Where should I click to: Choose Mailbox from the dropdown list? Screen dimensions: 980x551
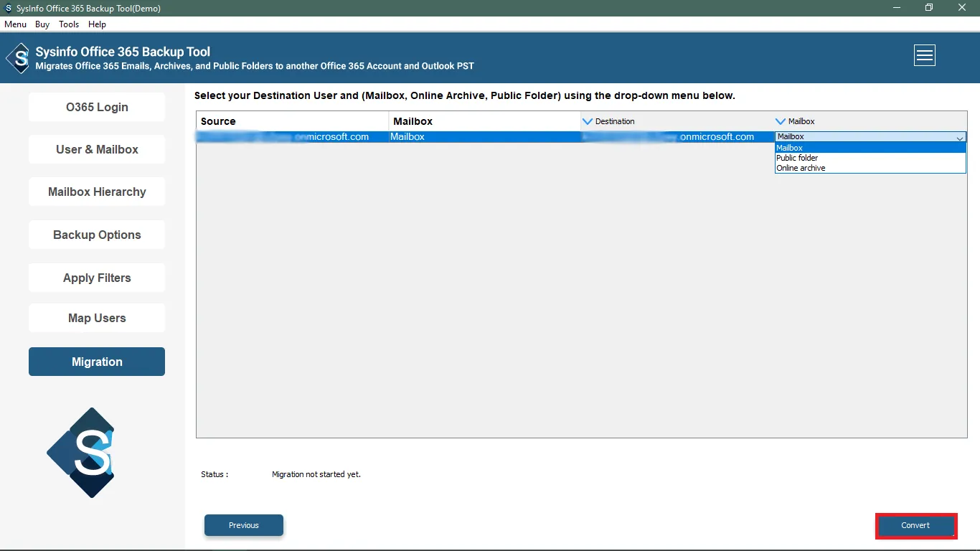[x=870, y=148]
